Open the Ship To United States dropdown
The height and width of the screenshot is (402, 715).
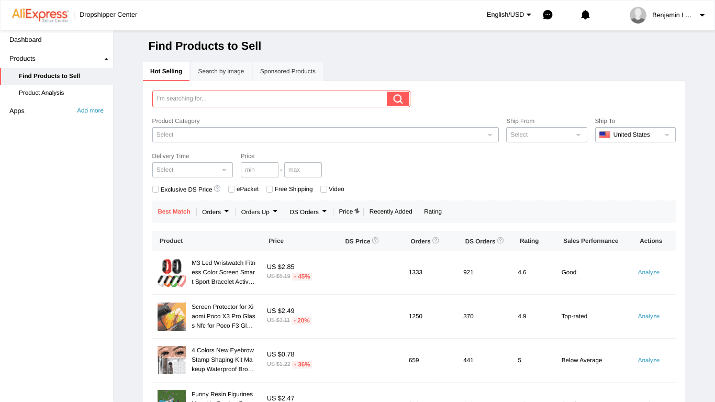coord(635,135)
